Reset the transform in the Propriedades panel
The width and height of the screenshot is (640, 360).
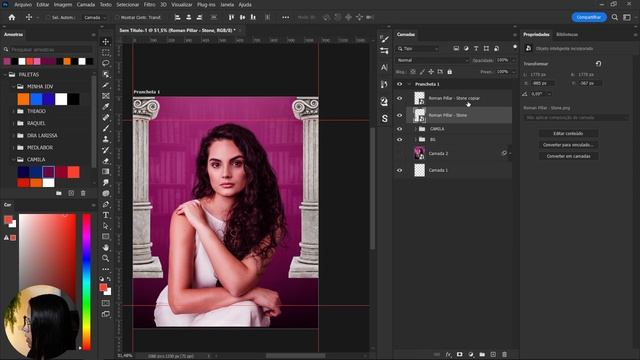click(x=598, y=64)
